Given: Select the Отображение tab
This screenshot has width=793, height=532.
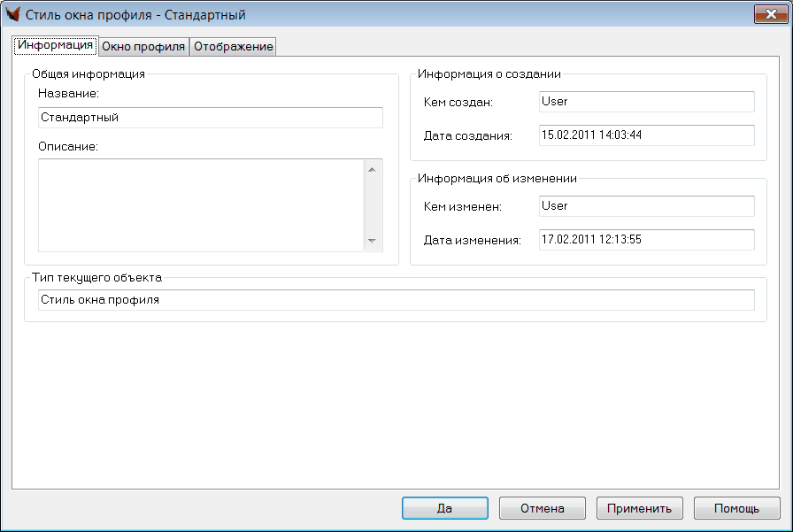Looking at the screenshot, I should click(233, 47).
